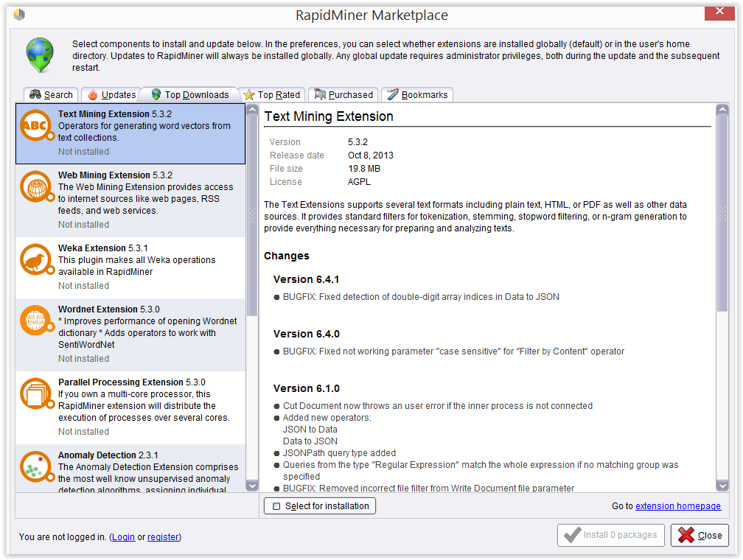
Task: Click the globe icon on Top Downloads tab
Action: click(x=156, y=95)
